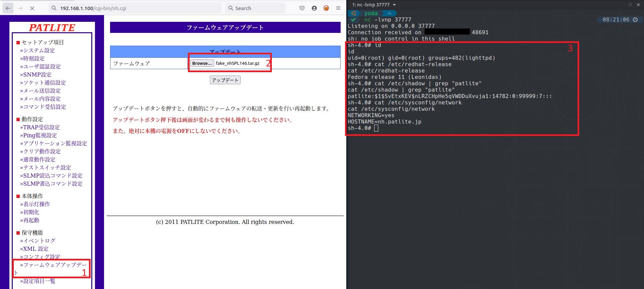
Task: Click the NETWORKING=yes line
Action: [x=371, y=115]
